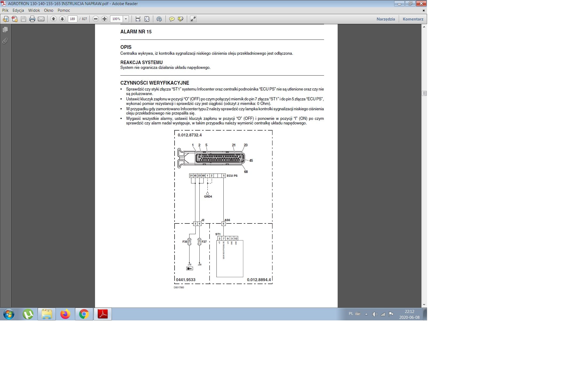This screenshot has width=588, height=377.
Task: Add a sticky note comment
Action: (x=172, y=19)
